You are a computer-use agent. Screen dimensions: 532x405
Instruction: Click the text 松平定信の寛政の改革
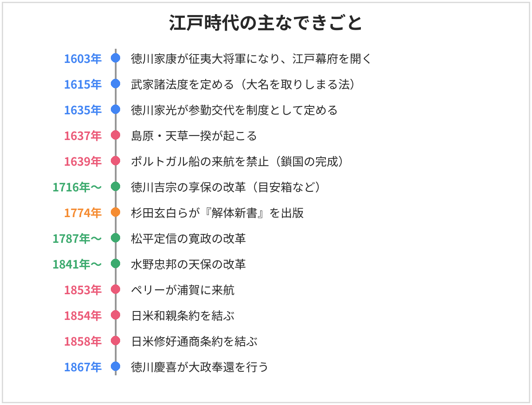pyautogui.click(x=188, y=238)
